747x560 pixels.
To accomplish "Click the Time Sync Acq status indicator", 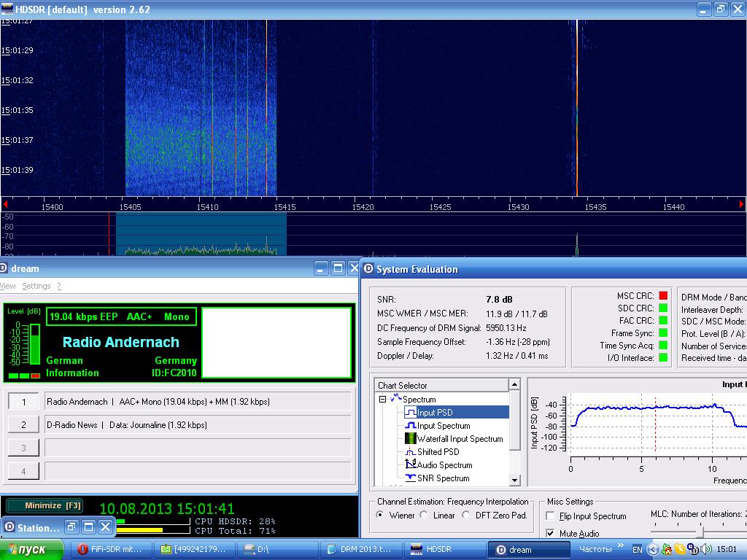I will [x=662, y=345].
